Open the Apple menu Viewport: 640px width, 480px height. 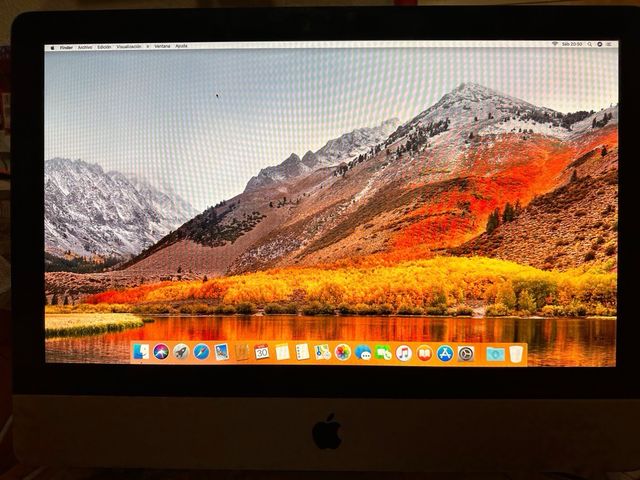(x=52, y=48)
